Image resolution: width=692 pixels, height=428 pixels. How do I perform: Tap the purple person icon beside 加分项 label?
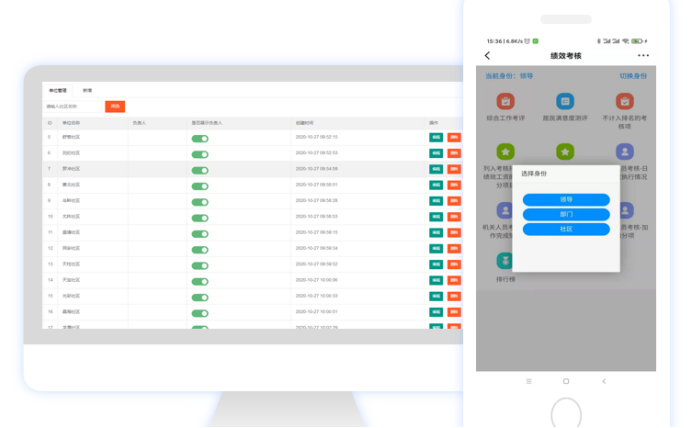[627, 210]
